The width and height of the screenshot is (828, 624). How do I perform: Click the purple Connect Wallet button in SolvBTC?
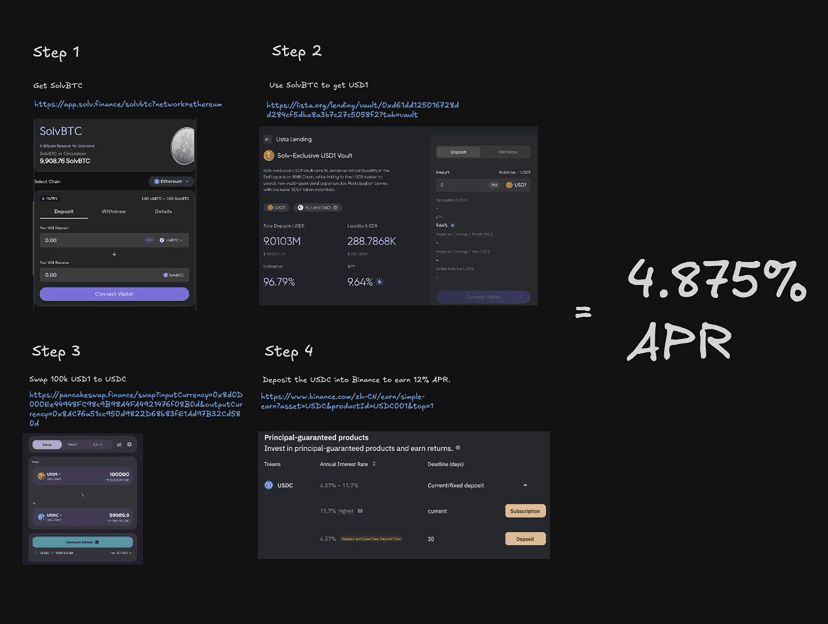[x=114, y=294]
